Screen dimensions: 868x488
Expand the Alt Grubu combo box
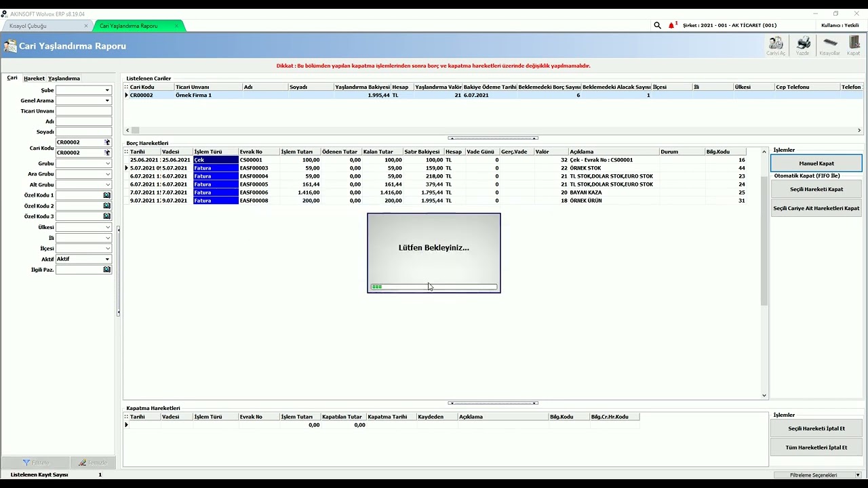tap(107, 184)
